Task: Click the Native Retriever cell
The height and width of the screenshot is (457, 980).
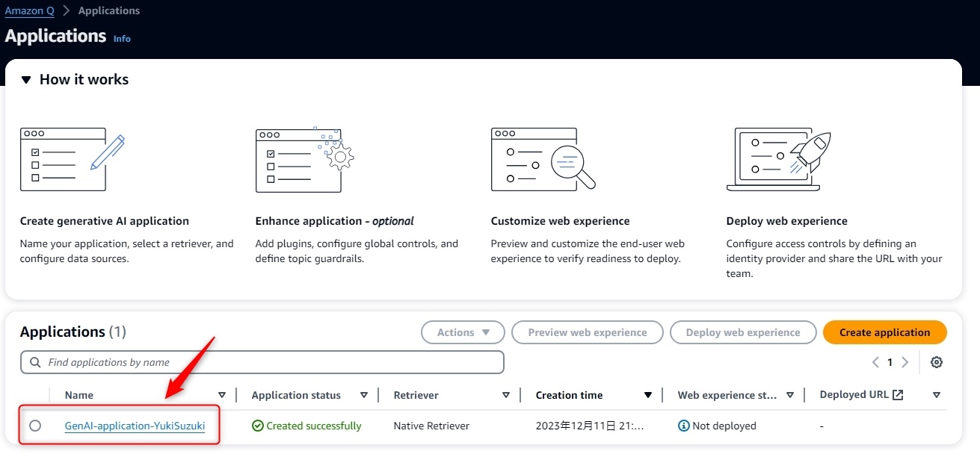Action: (x=431, y=426)
